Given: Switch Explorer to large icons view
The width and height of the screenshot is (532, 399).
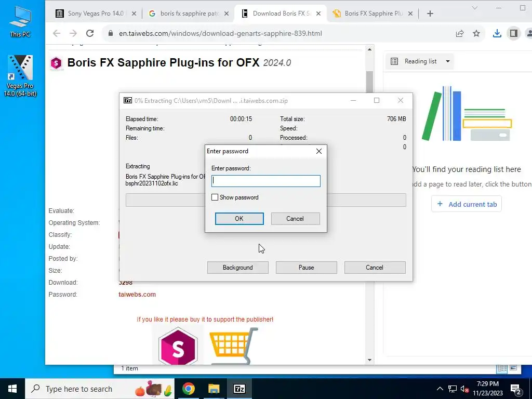Looking at the screenshot, I should [513, 368].
